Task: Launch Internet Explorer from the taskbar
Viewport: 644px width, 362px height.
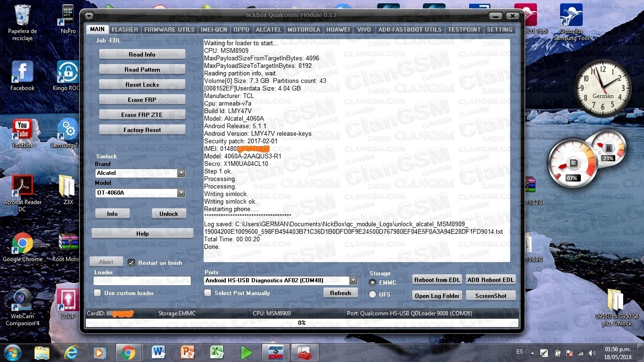Action: point(71,353)
